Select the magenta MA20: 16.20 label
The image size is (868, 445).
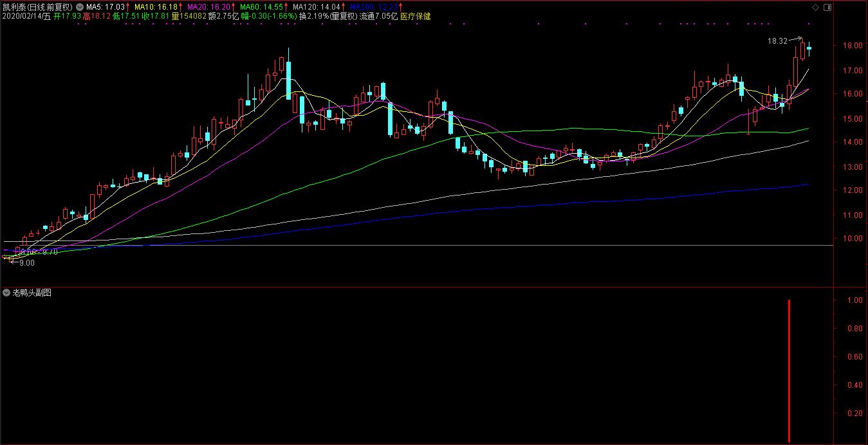pos(208,7)
